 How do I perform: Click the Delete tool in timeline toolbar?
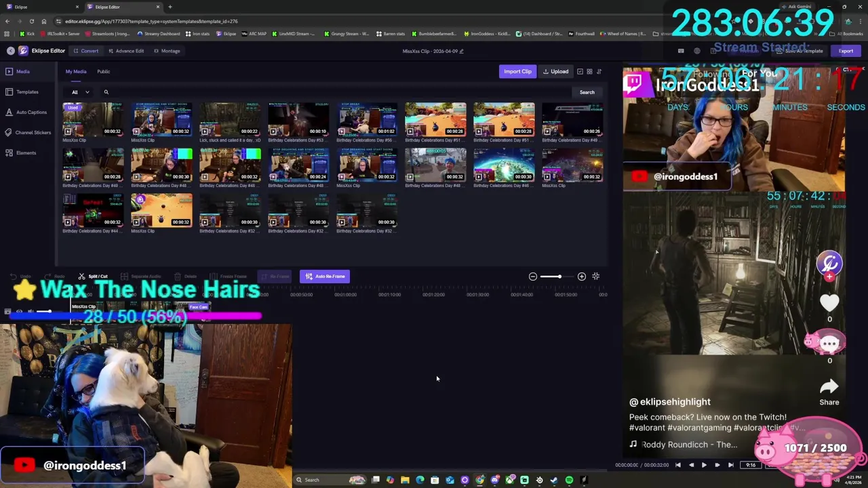[185, 277]
